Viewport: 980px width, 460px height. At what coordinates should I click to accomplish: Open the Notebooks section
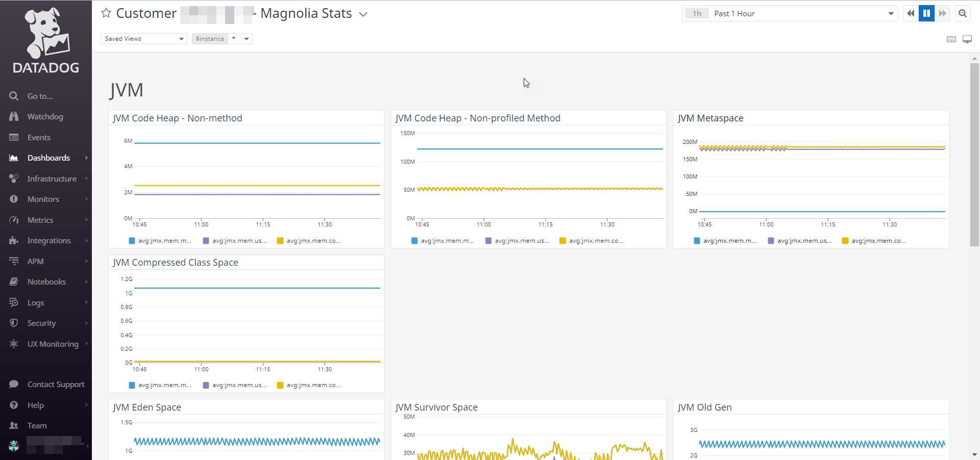(x=46, y=282)
